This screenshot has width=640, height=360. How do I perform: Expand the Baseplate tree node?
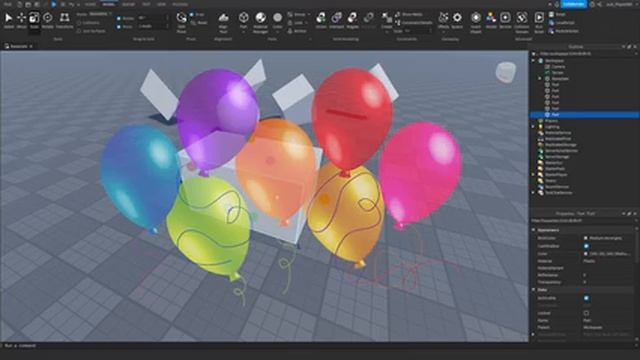540,78
